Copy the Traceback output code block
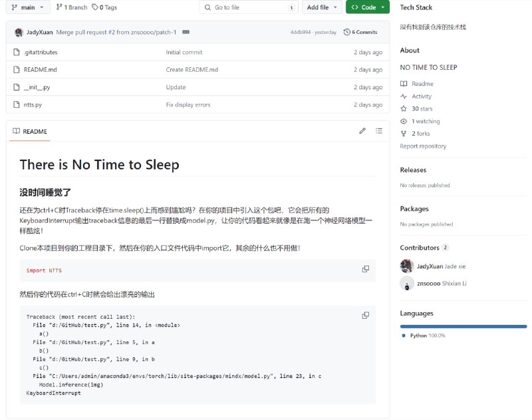Viewport: 532px width, 420px height. coord(365,315)
